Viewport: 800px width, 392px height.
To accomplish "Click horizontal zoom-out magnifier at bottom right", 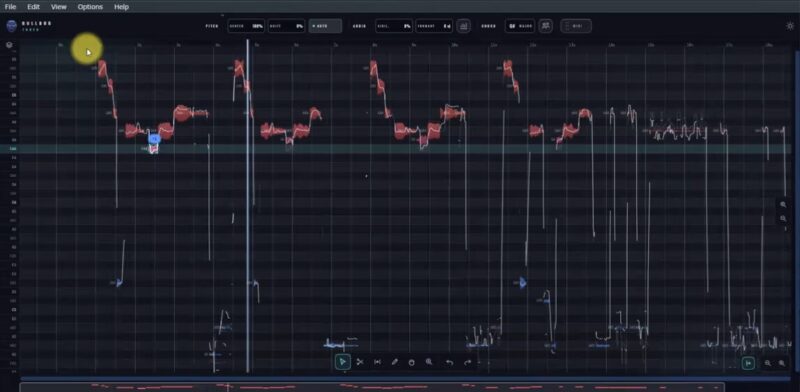I will click(x=767, y=363).
